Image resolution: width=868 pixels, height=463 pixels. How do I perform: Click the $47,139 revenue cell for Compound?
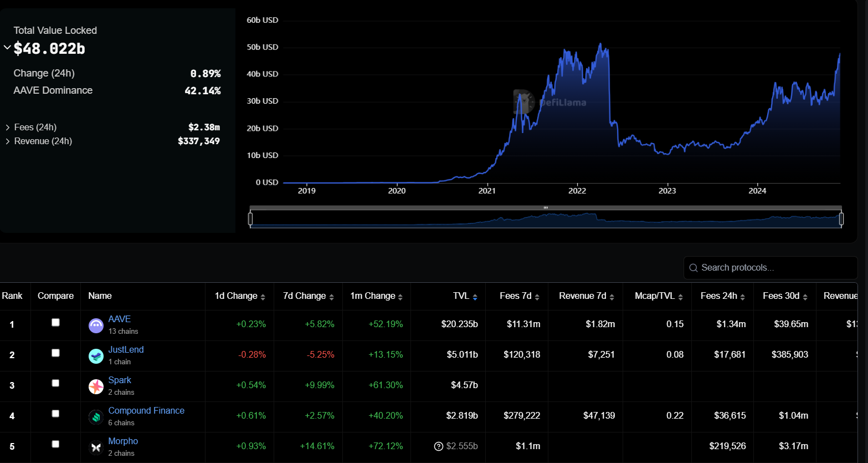599,416
